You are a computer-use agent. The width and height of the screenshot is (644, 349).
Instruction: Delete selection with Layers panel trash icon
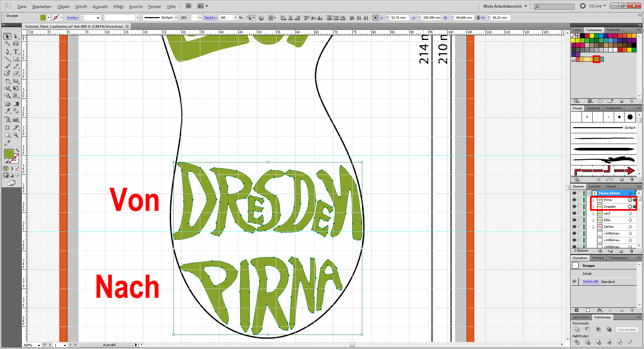click(631, 251)
